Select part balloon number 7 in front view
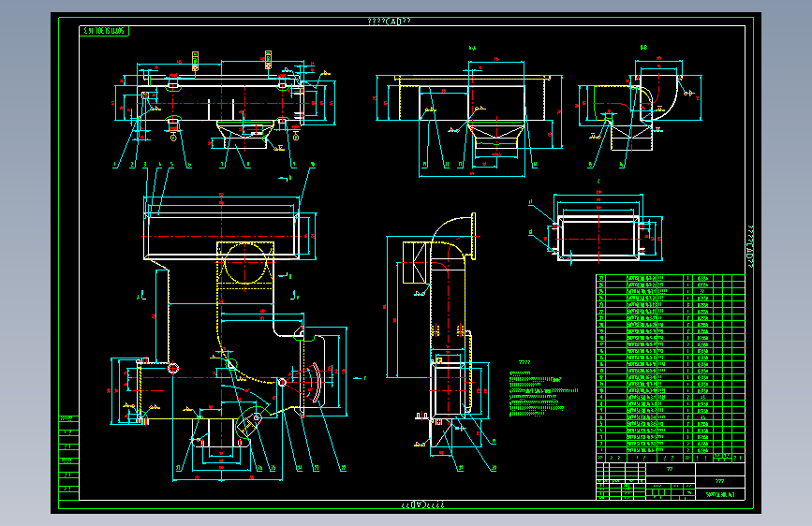The width and height of the screenshot is (812, 526). point(222,165)
